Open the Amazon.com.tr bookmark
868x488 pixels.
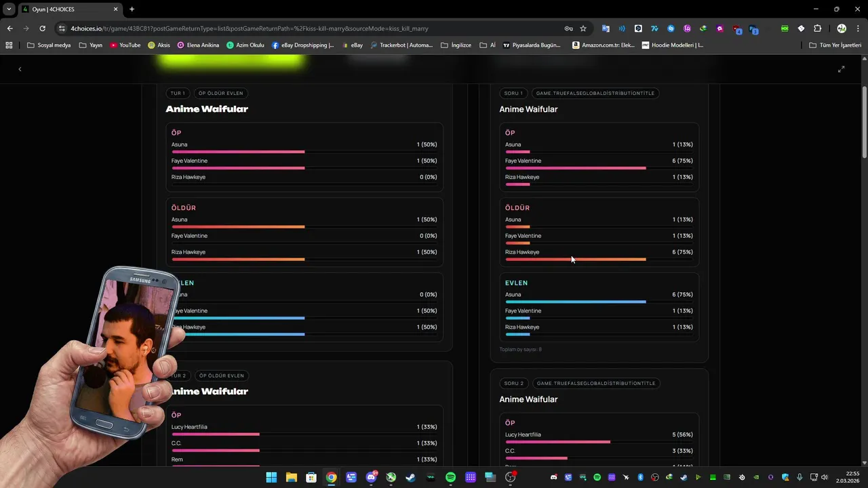(604, 45)
